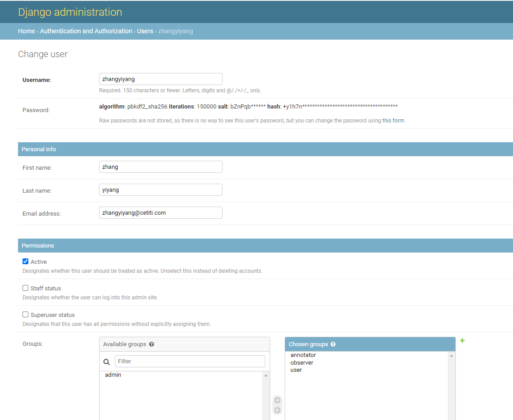The width and height of the screenshot is (513, 420).
Task: Focus the Username input field
Action: click(161, 79)
